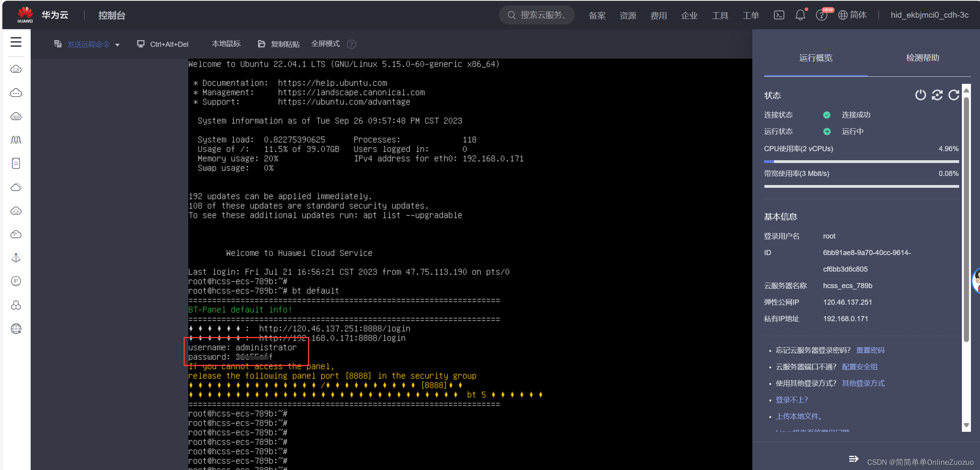Click the floating assistant avatar at right edge
This screenshot has width=980, height=470.
976,280
